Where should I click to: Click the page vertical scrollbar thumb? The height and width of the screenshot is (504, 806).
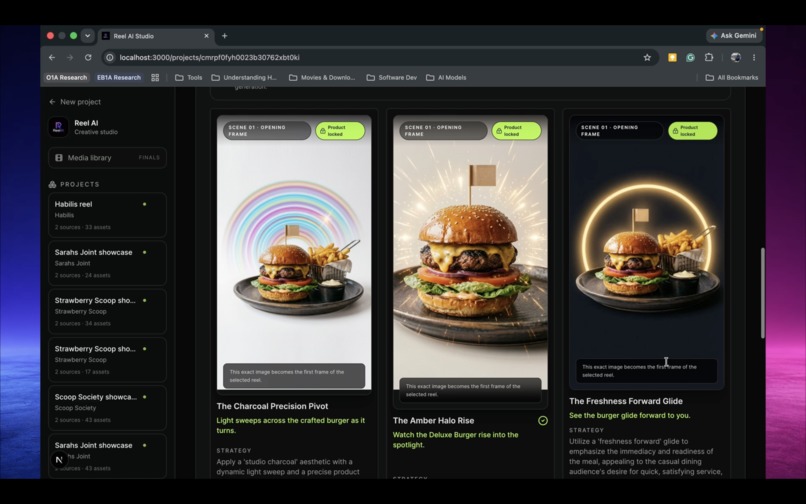pyautogui.click(x=762, y=293)
